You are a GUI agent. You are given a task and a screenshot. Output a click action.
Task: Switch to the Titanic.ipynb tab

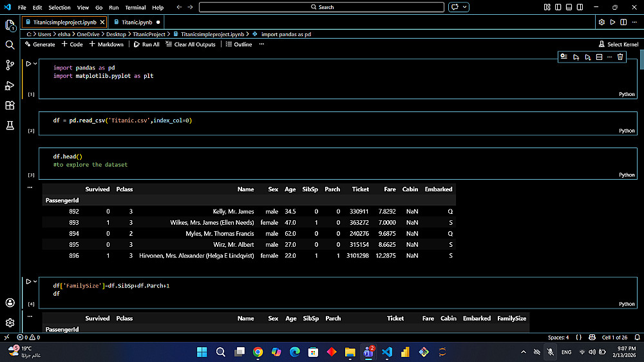[137, 22]
